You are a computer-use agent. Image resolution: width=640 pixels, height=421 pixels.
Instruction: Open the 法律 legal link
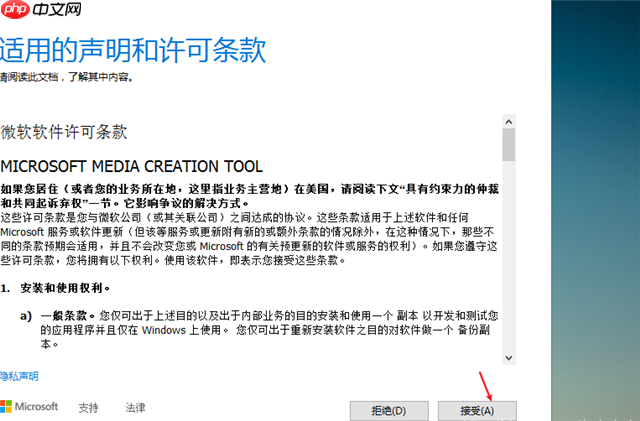click(135, 408)
